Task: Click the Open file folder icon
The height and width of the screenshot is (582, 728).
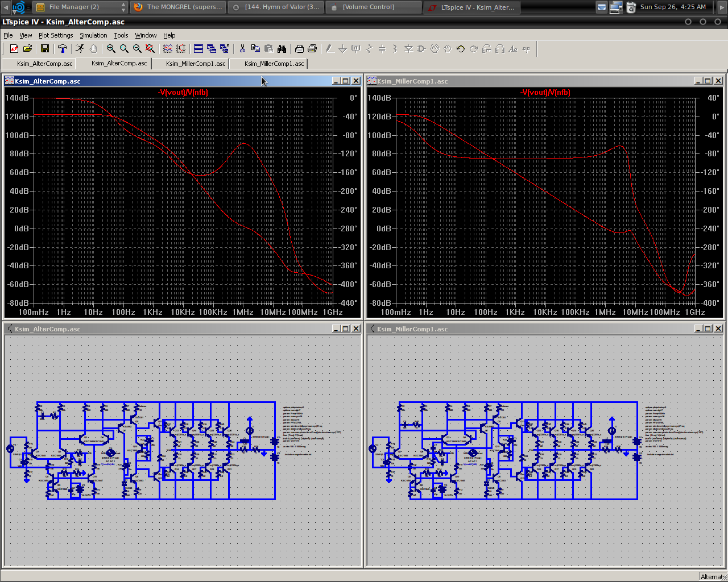Action: 27,49
